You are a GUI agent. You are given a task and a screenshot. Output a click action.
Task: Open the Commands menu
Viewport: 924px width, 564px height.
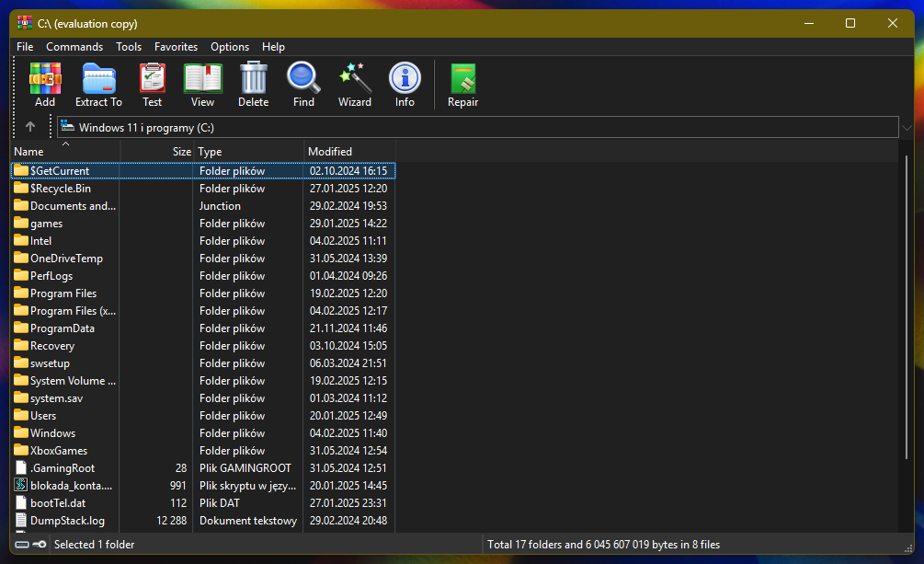(x=74, y=47)
